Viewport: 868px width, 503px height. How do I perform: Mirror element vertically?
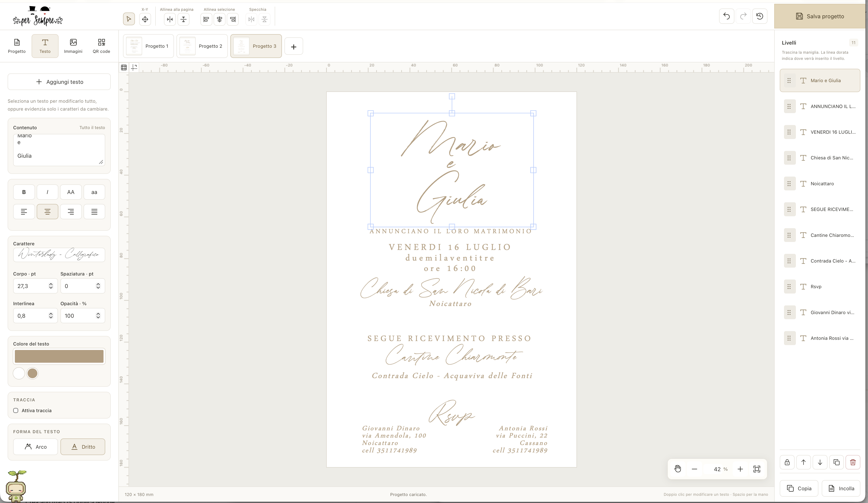click(265, 19)
